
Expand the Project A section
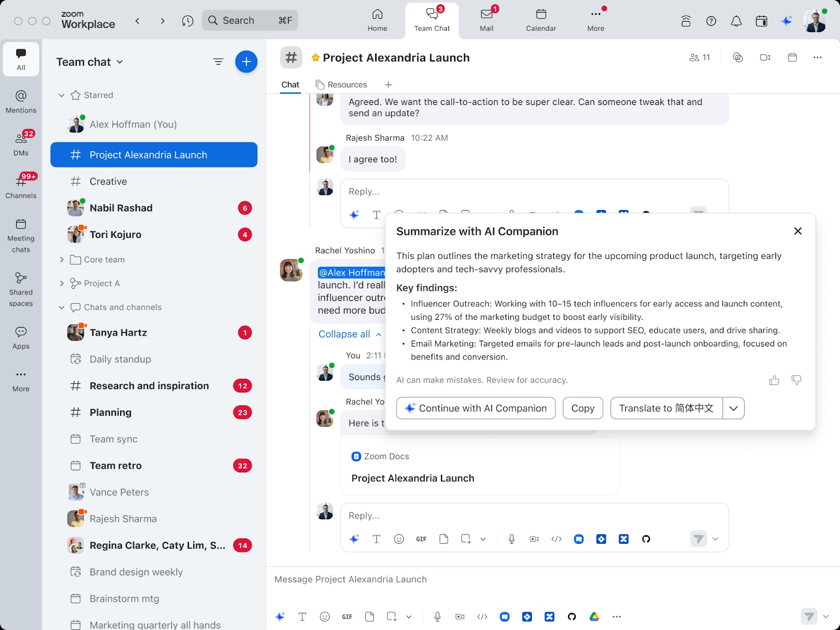coord(61,283)
